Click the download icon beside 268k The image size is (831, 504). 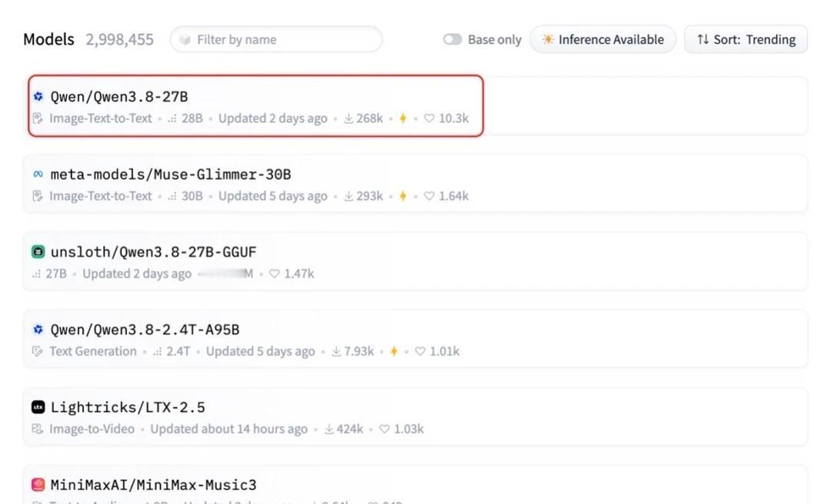(x=349, y=118)
